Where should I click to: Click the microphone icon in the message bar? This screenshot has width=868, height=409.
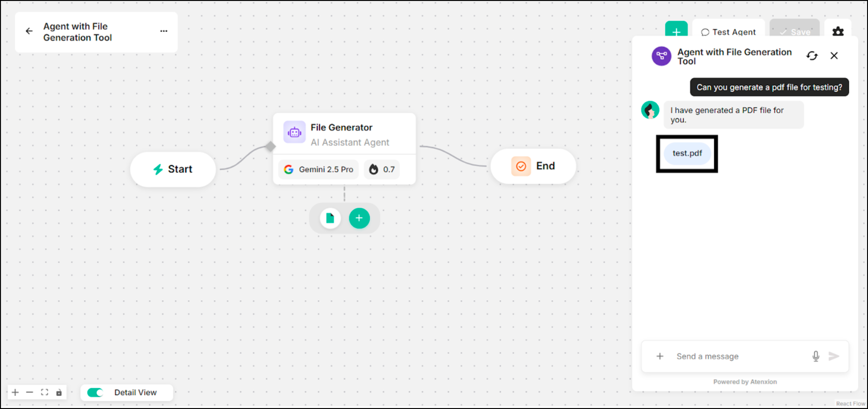point(816,356)
